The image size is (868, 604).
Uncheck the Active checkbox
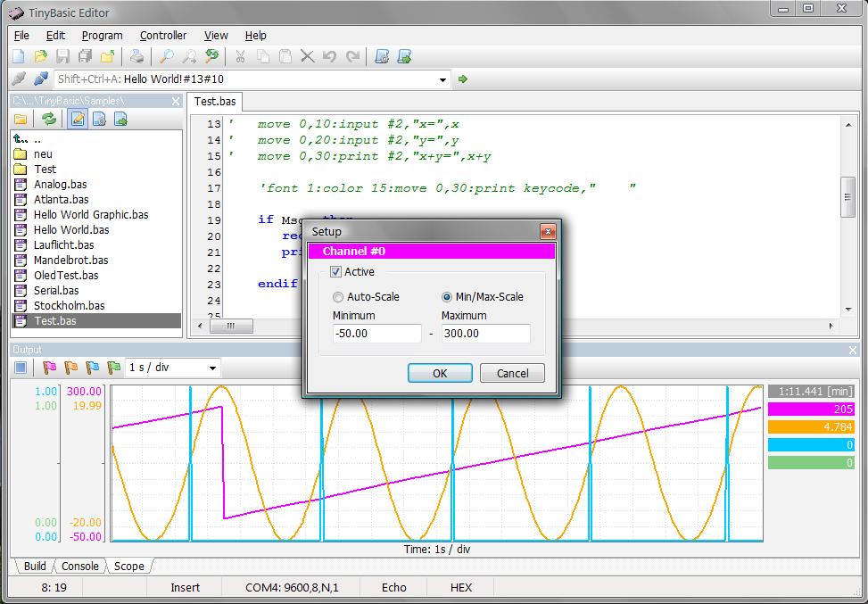click(336, 272)
